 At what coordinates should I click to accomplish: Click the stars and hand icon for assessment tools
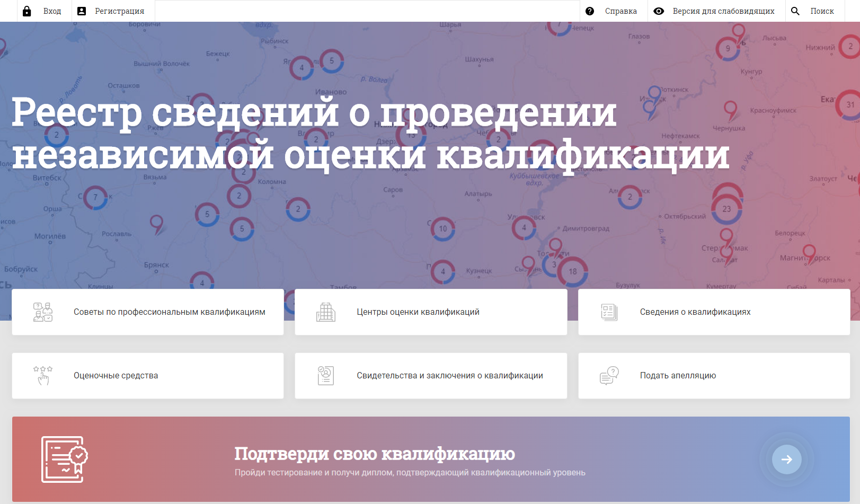tap(43, 375)
